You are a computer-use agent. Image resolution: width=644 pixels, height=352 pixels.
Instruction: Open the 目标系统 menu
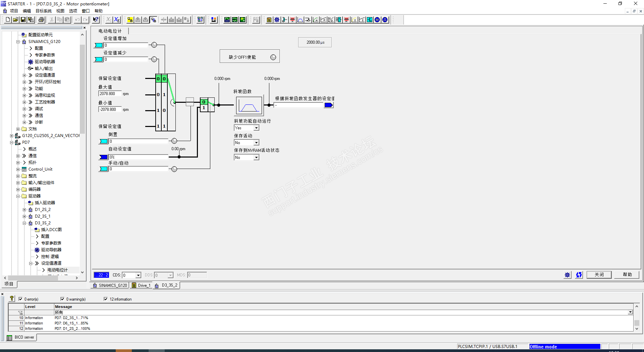coord(44,11)
